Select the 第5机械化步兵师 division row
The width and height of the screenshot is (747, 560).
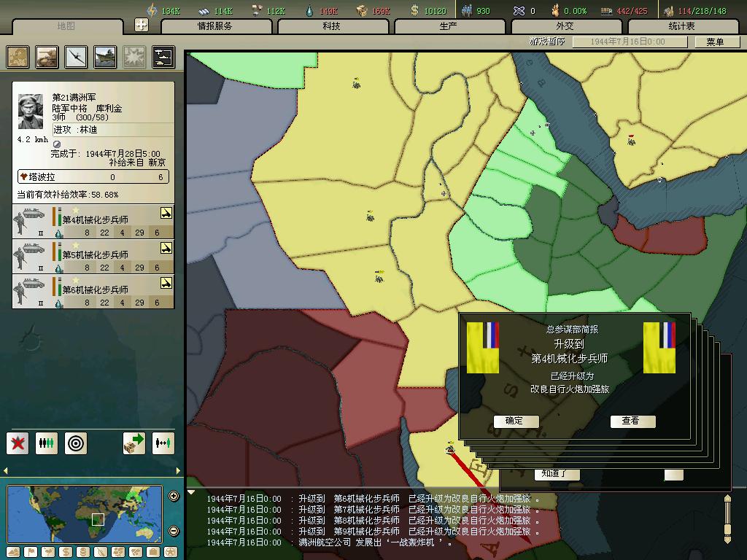point(93,256)
